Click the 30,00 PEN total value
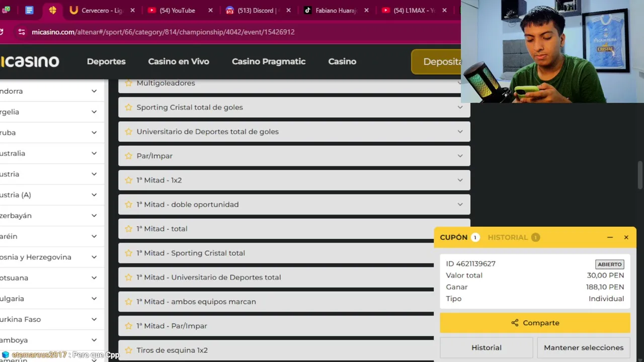644x362 pixels. pyautogui.click(x=605, y=276)
